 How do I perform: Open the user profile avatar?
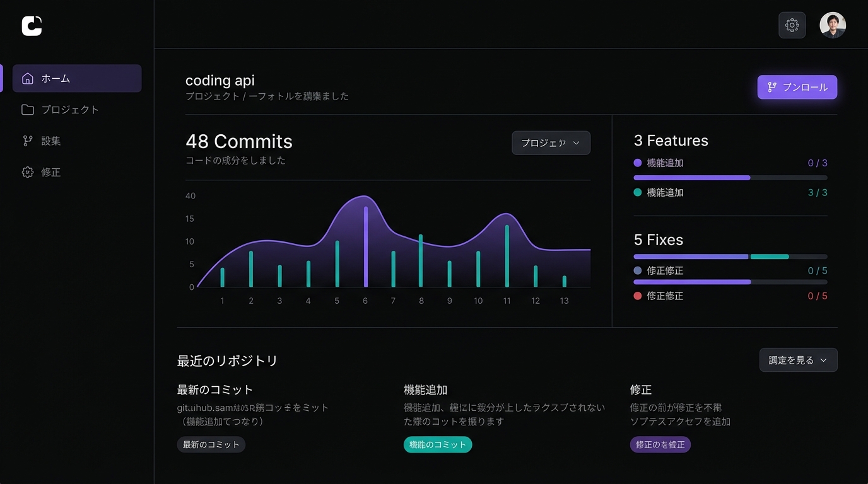coord(832,25)
